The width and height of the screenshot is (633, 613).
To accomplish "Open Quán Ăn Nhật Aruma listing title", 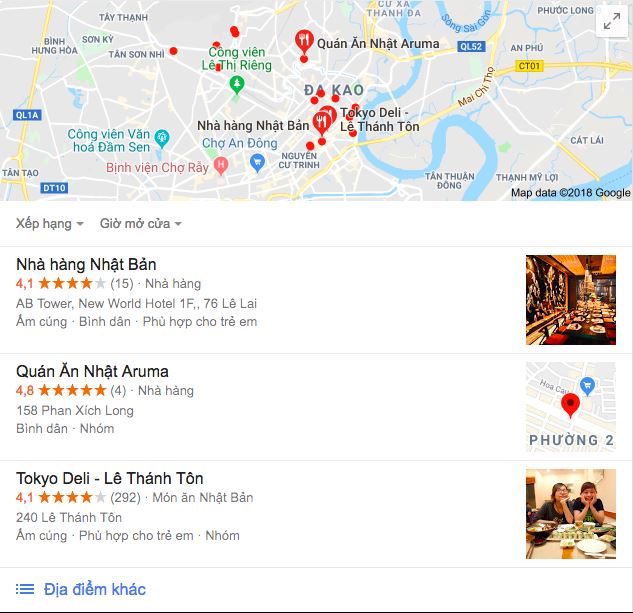I will [x=92, y=372].
